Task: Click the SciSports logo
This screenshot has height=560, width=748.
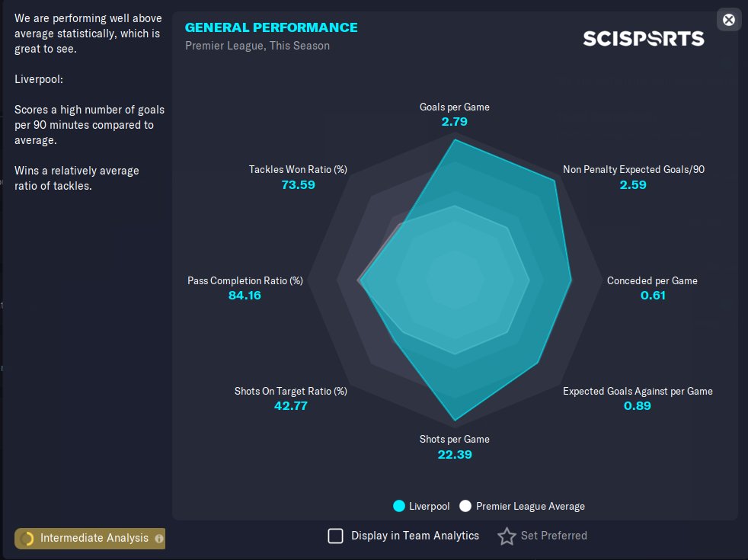Action: coord(643,39)
